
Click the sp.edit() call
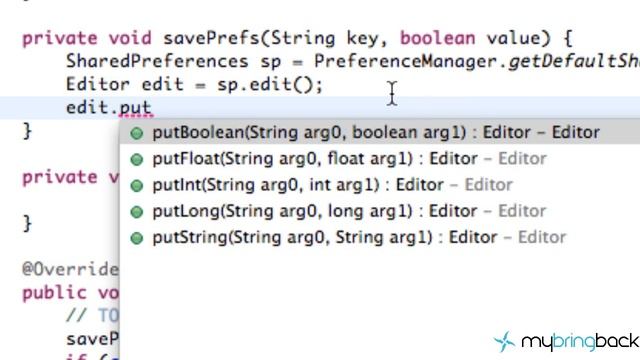(x=270, y=84)
